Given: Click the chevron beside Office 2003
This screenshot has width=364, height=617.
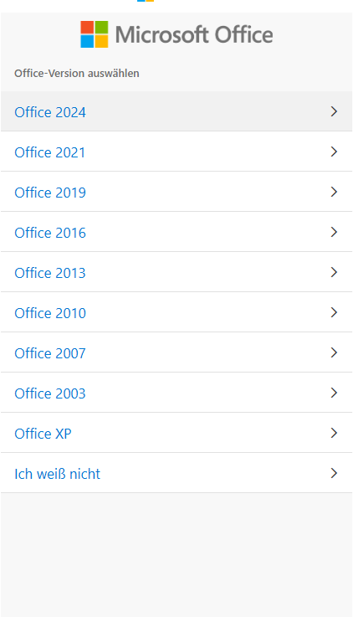Looking at the screenshot, I should coord(334,393).
